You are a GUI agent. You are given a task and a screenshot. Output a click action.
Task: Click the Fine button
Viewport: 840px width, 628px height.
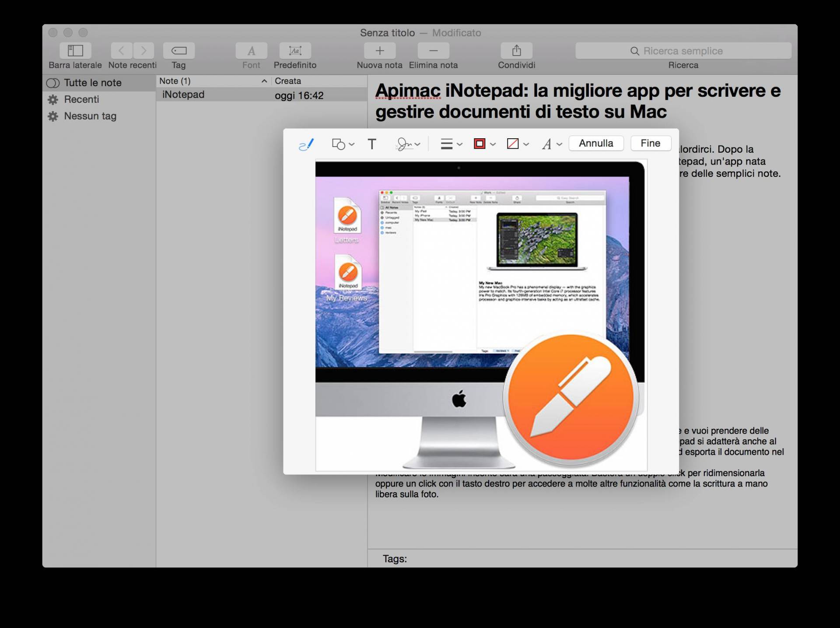[x=651, y=143]
